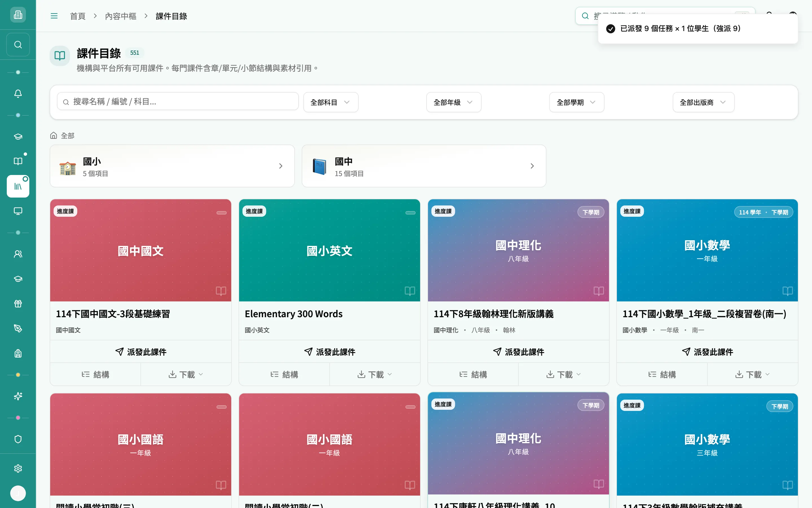Click the book icon next to the 課件目錄 title
This screenshot has height=508, width=812.
click(60, 55)
